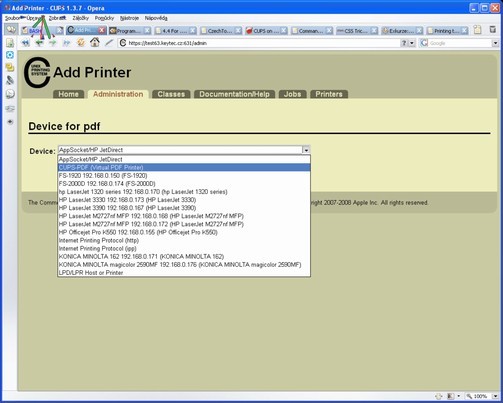Select AppSocket/HP JetDirect list option
Image resolution: width=503 pixels, height=403 pixels.
click(184, 159)
